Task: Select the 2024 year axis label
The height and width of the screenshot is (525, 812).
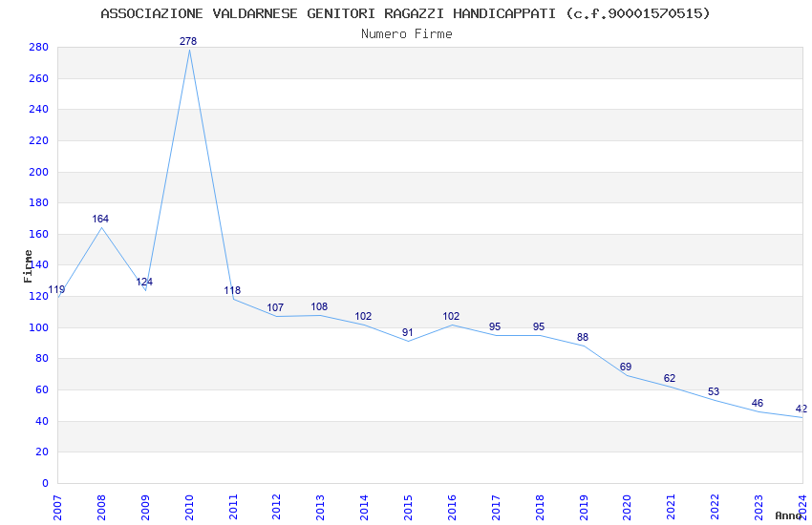Action: (x=802, y=508)
